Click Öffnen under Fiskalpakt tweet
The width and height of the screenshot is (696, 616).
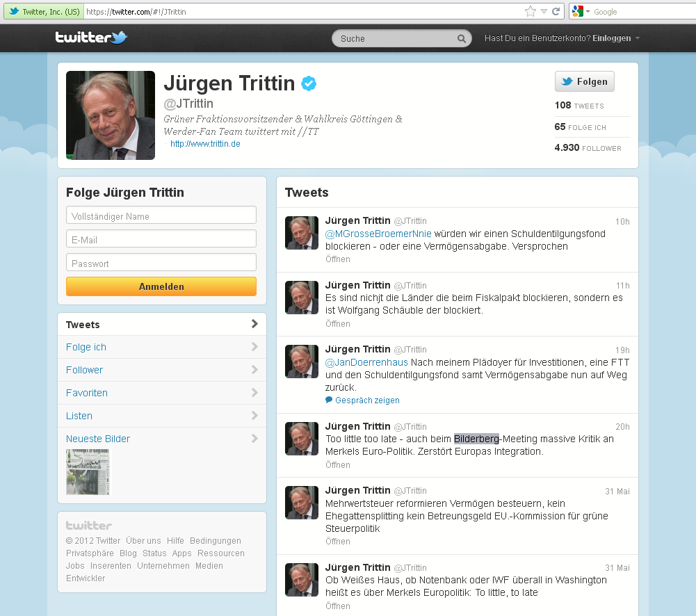[337, 324]
